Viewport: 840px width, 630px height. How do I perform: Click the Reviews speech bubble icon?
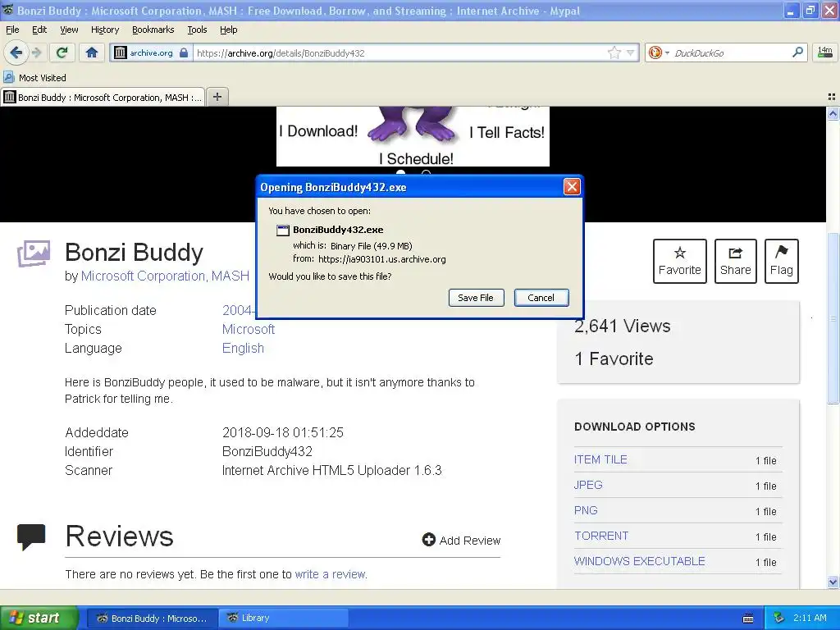31,537
